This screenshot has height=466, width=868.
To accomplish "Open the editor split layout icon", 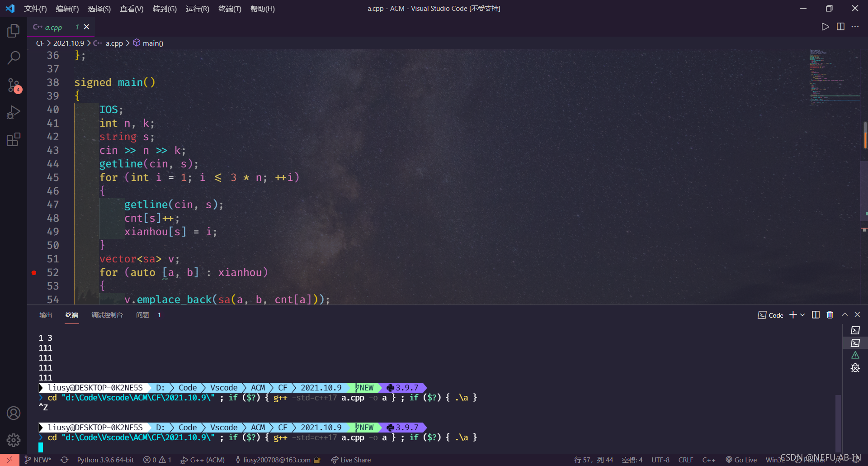I will coord(840,27).
